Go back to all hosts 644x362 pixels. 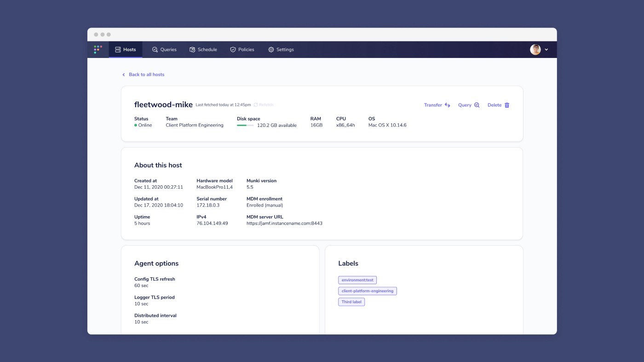146,75
